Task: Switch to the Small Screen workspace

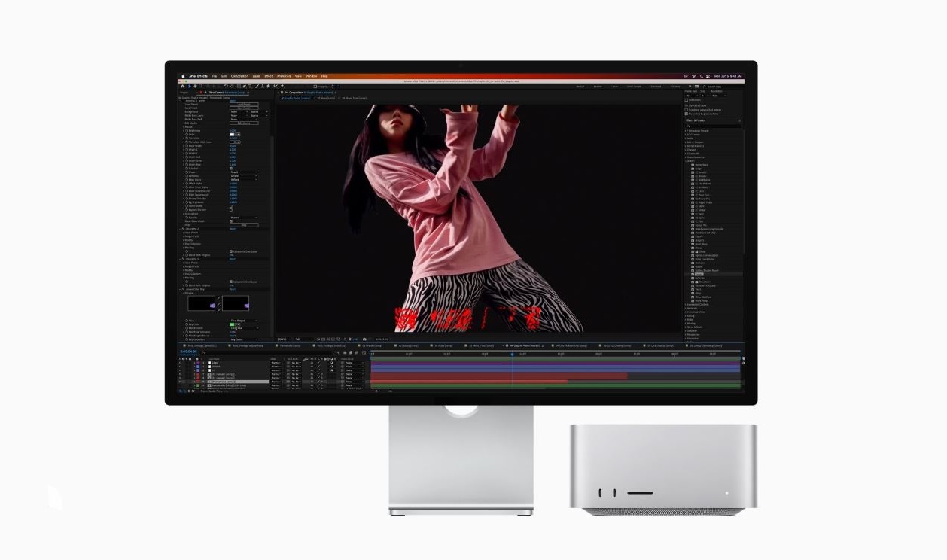Action: [x=635, y=87]
